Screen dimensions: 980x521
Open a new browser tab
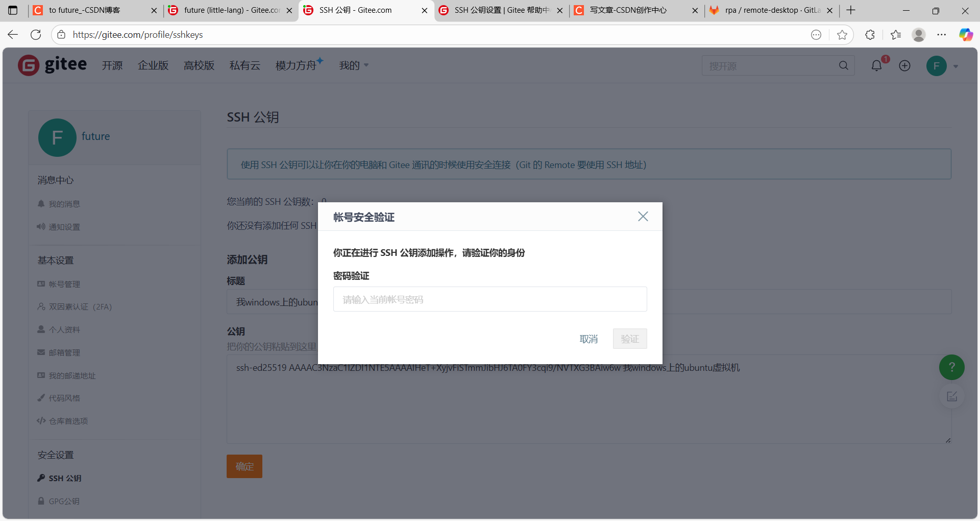coord(851,10)
